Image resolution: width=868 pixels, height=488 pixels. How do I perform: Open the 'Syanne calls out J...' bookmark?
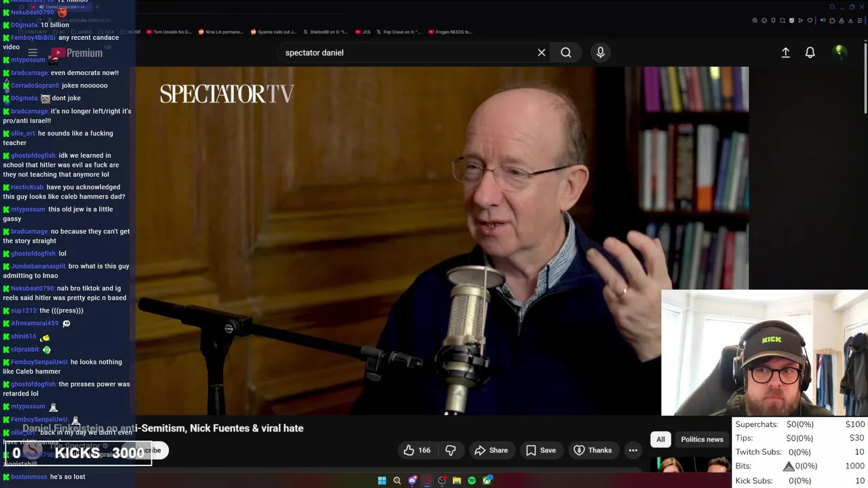click(273, 32)
